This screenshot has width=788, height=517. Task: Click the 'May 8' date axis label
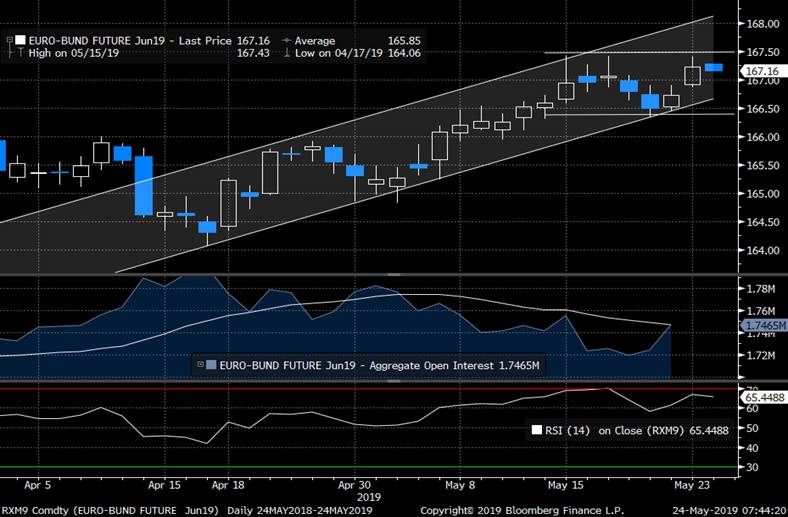click(x=460, y=486)
